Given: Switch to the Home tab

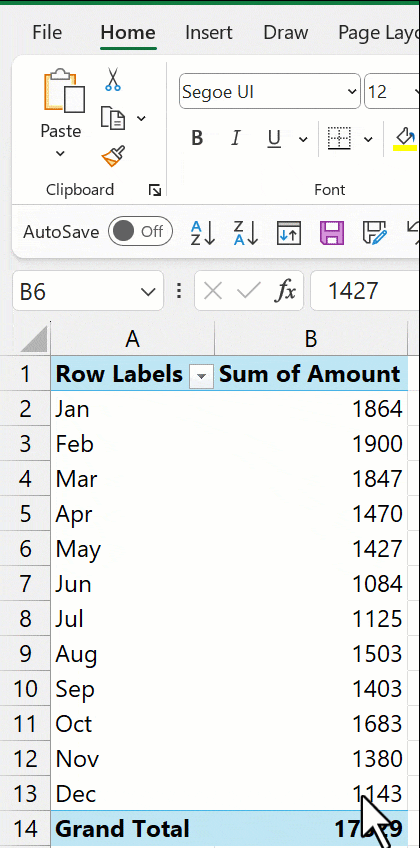Looking at the screenshot, I should pyautogui.click(x=128, y=33).
